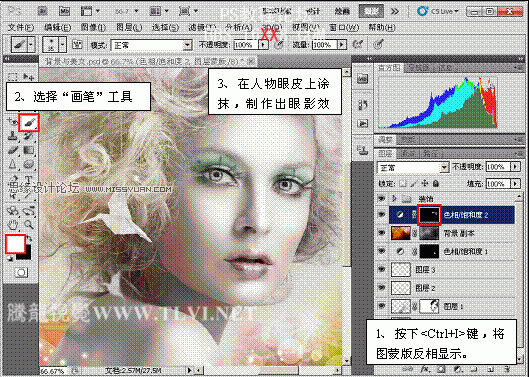
Task: Hide the 色相/饱和度 1 layer
Action: (x=382, y=251)
